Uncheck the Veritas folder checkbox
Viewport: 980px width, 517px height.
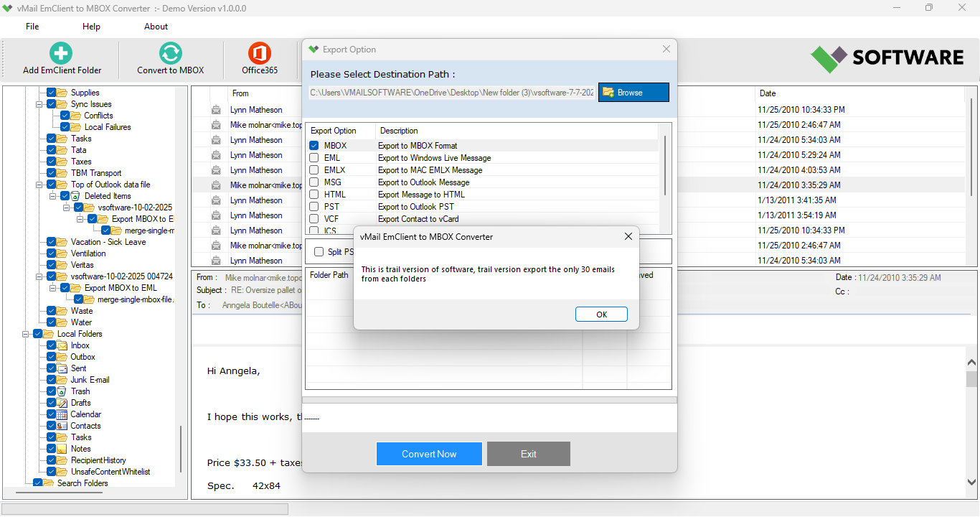(x=52, y=265)
